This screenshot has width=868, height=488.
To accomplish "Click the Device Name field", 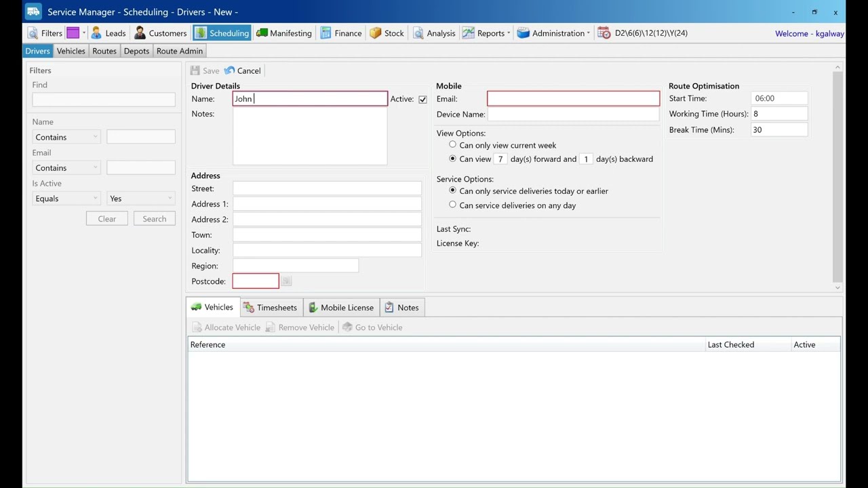I will pyautogui.click(x=573, y=115).
